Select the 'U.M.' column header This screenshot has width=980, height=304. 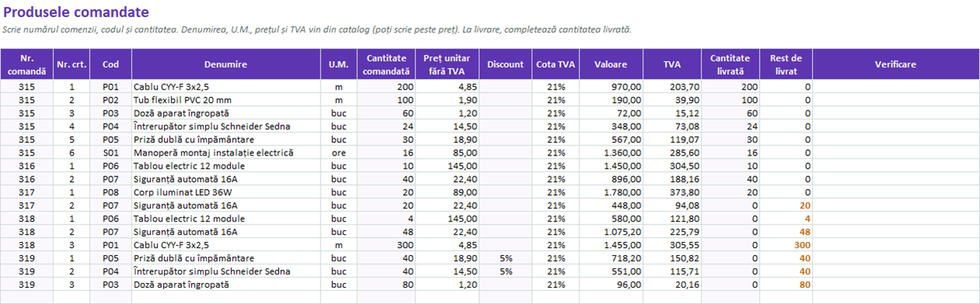tap(338, 65)
